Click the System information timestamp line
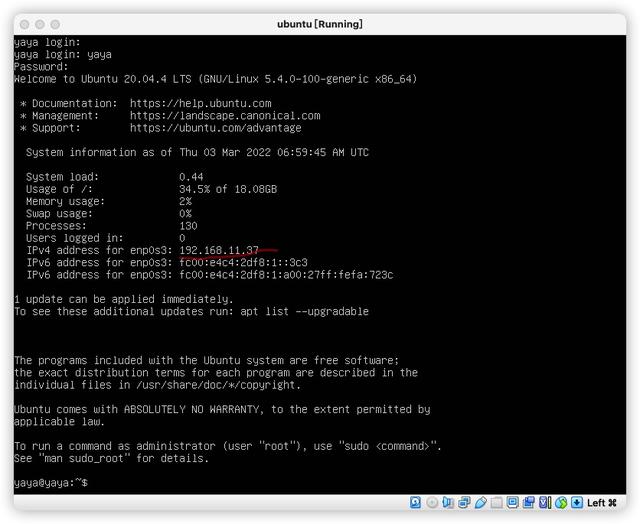 click(197, 152)
